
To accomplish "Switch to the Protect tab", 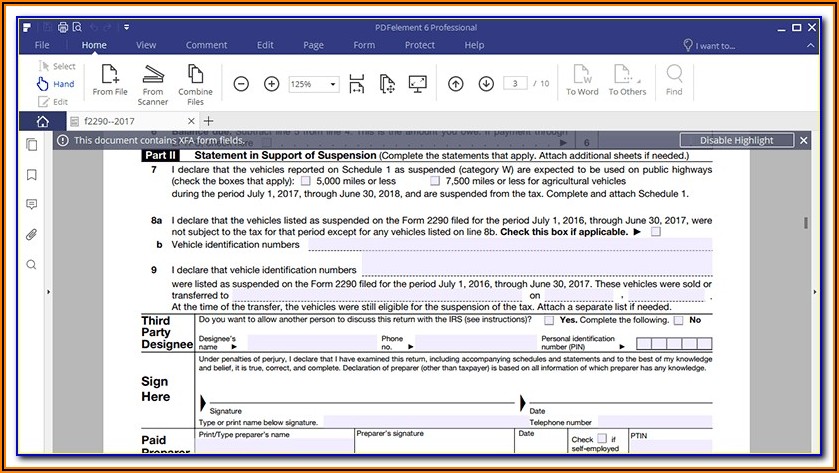I will pyautogui.click(x=419, y=45).
